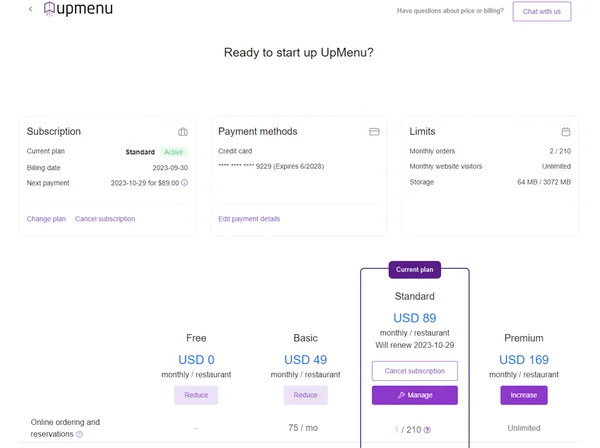Screen dimensions: 600x448
Task: Reduce to the Basic plan
Action: [x=305, y=395]
